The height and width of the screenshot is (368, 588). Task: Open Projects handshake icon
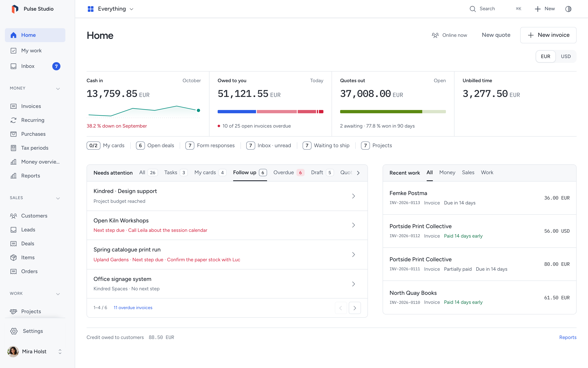coord(13,312)
